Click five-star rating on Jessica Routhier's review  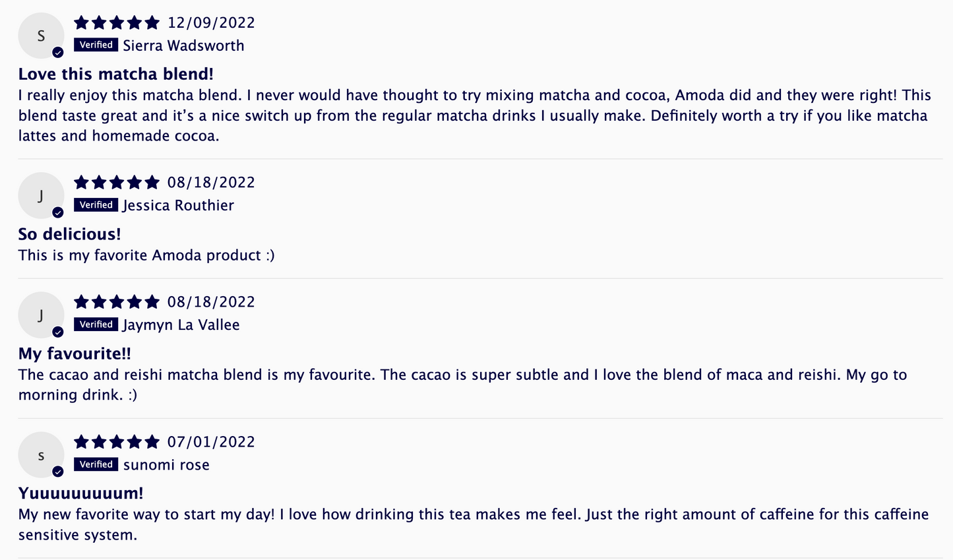(117, 183)
